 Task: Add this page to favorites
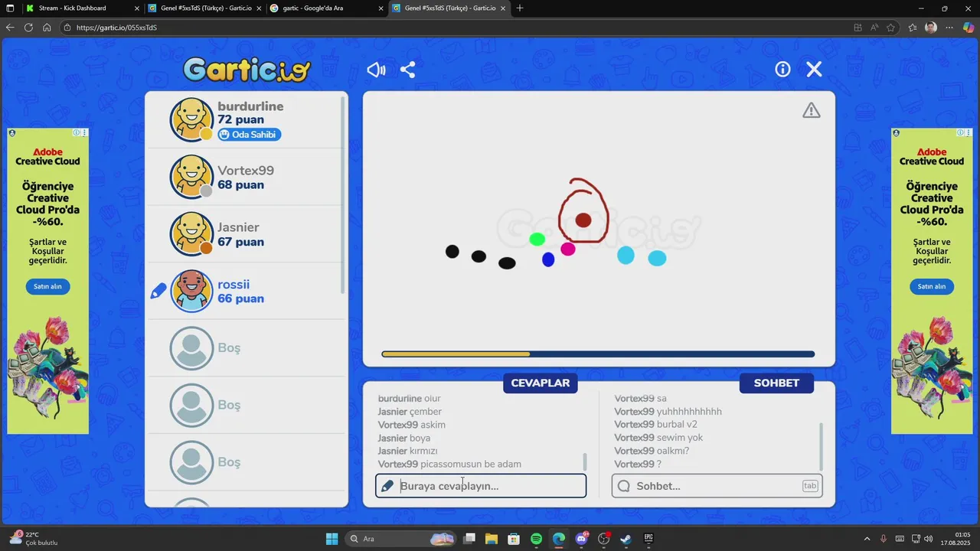[x=890, y=28]
